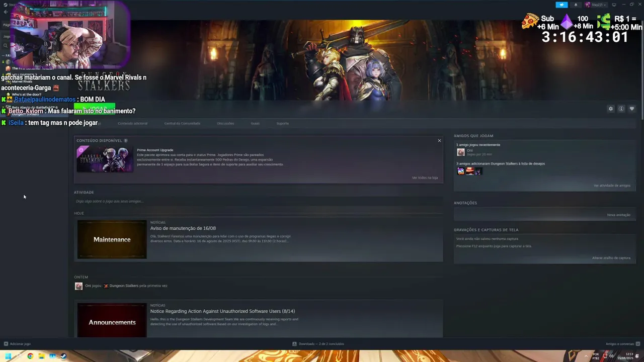The height and width of the screenshot is (362, 644).
Task: Click 'Adicionar jogo' at bottom left
Action: (17, 344)
